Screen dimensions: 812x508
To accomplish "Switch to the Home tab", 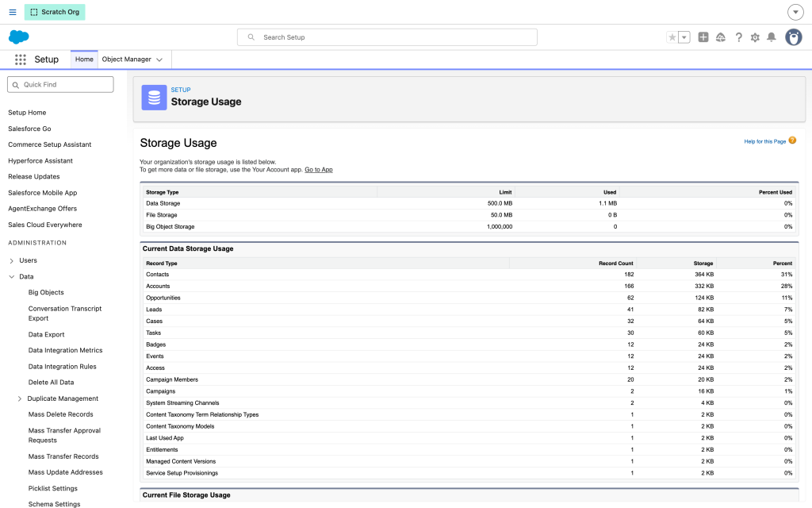I will (84, 60).
